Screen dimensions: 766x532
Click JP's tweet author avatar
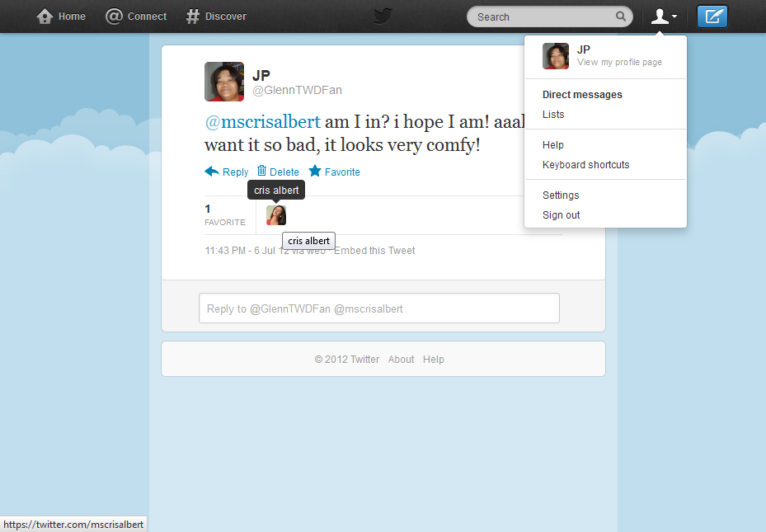(x=224, y=82)
